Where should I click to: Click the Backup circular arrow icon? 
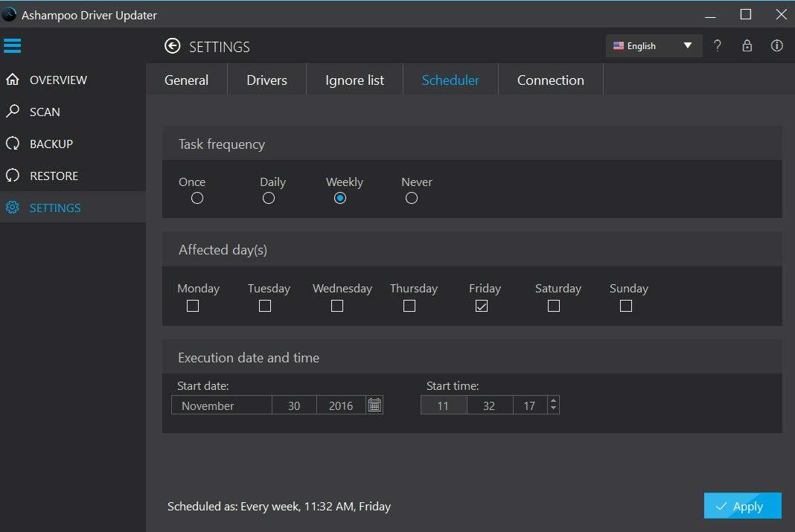(13, 144)
